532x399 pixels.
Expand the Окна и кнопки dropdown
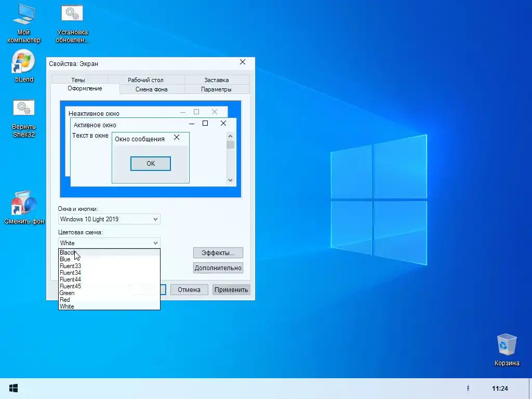pyautogui.click(x=109, y=219)
